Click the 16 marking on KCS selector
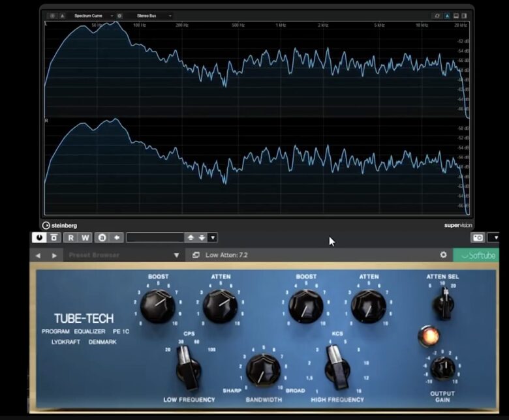The height and width of the screenshot is (420, 509). click(x=359, y=391)
